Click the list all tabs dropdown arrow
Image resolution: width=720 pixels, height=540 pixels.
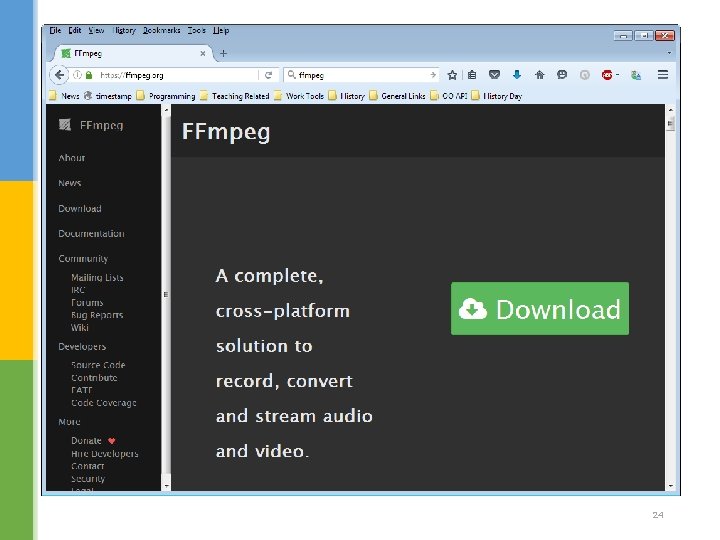click(x=669, y=53)
